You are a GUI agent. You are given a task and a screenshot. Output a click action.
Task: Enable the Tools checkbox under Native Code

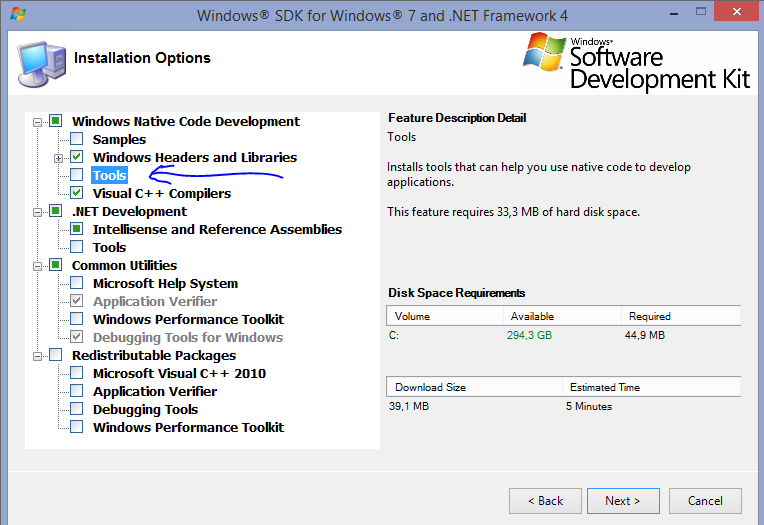(77, 176)
